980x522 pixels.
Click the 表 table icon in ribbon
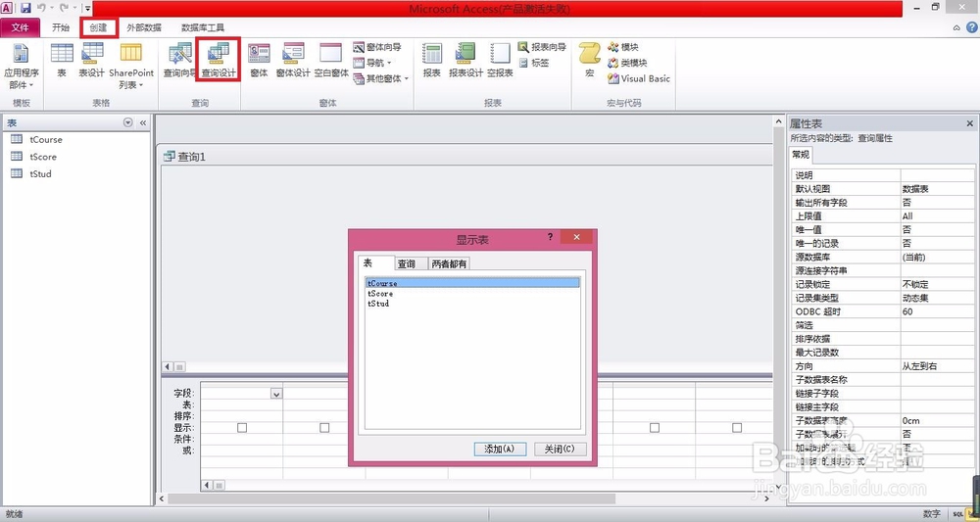(x=62, y=61)
